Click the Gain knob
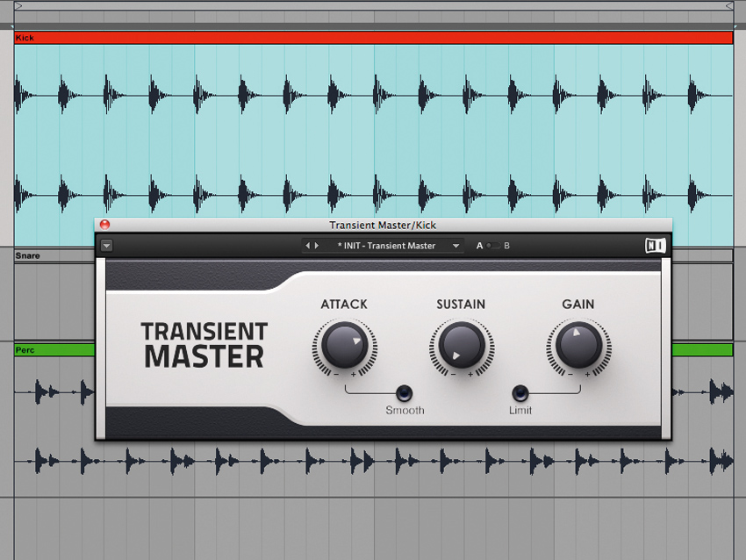Image resolution: width=746 pixels, height=560 pixels. [x=578, y=346]
